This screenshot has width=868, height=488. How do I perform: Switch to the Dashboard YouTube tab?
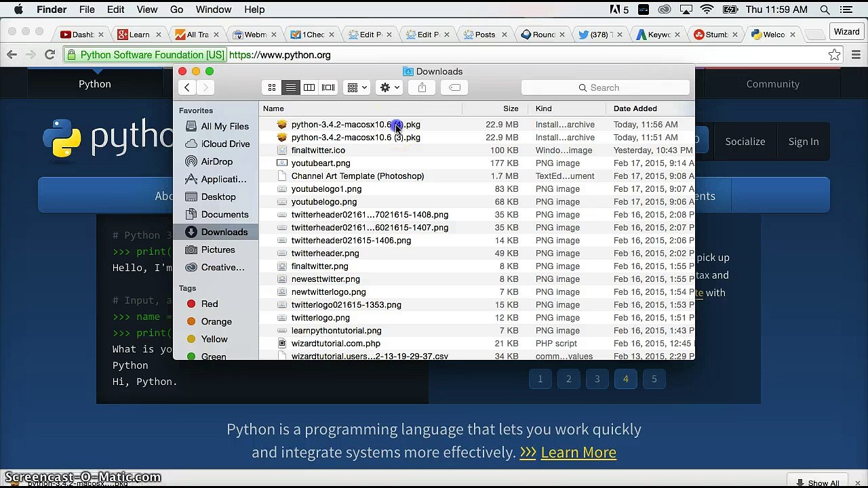click(x=82, y=35)
